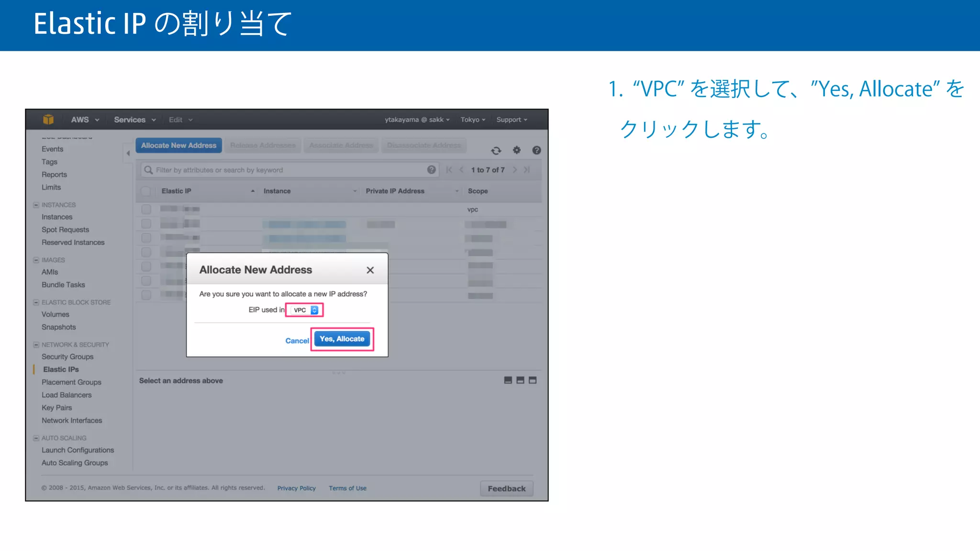Viewport: 980px width, 551px height.
Task: Collapse the INSTANCES section
Action: pyautogui.click(x=36, y=205)
